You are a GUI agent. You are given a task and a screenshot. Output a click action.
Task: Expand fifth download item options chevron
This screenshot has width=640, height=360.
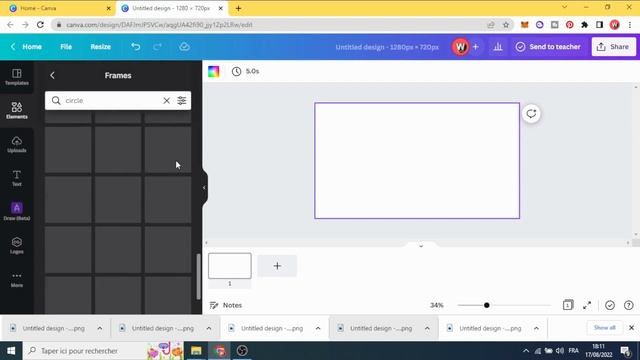pyautogui.click(x=536, y=328)
